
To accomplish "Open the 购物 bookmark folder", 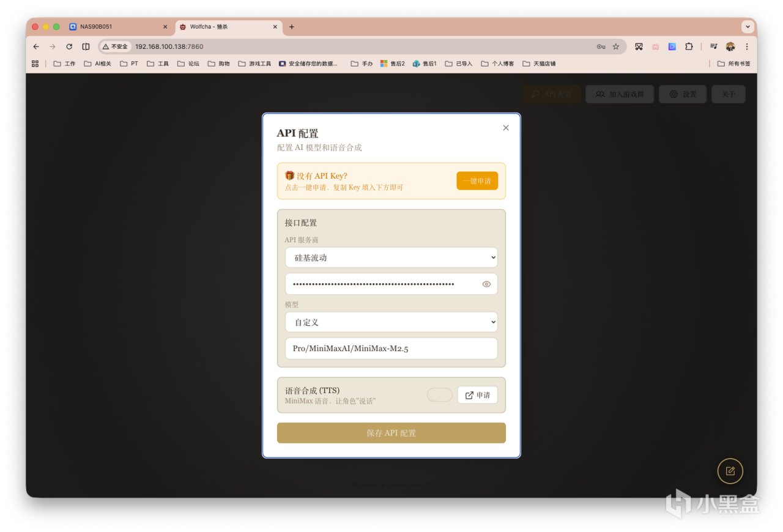I will tap(219, 64).
